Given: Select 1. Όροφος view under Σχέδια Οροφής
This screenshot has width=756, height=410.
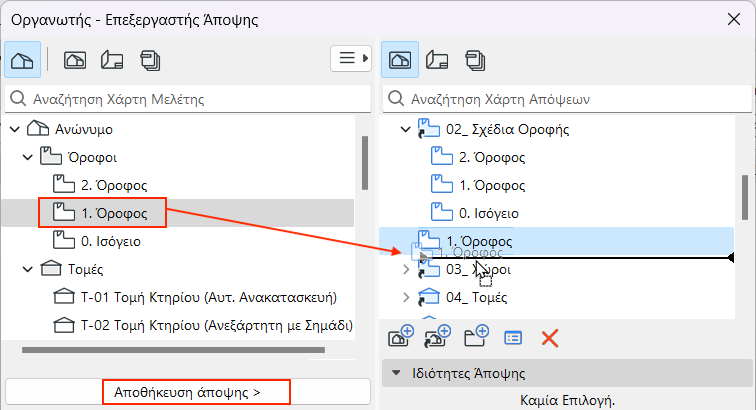Looking at the screenshot, I should (492, 185).
